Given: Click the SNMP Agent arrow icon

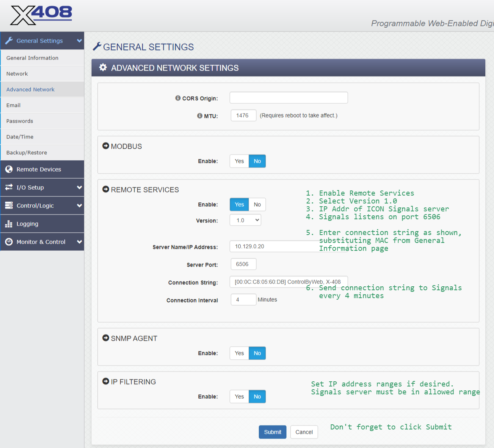Looking at the screenshot, I should pyautogui.click(x=106, y=338).
